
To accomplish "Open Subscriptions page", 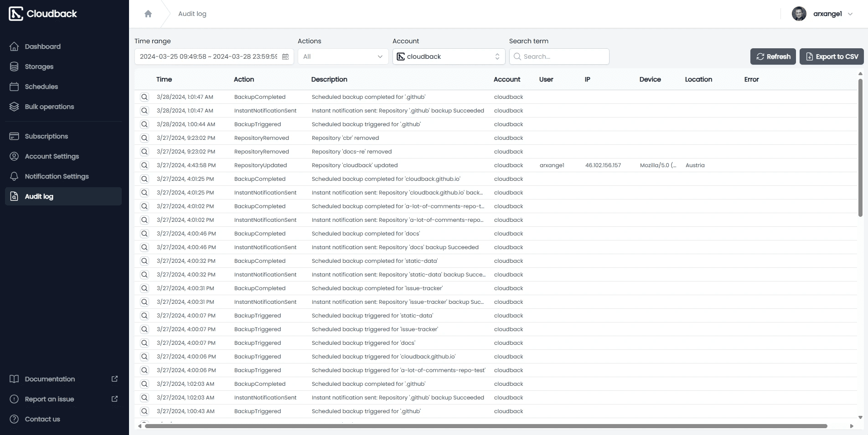I will pyautogui.click(x=63, y=136).
